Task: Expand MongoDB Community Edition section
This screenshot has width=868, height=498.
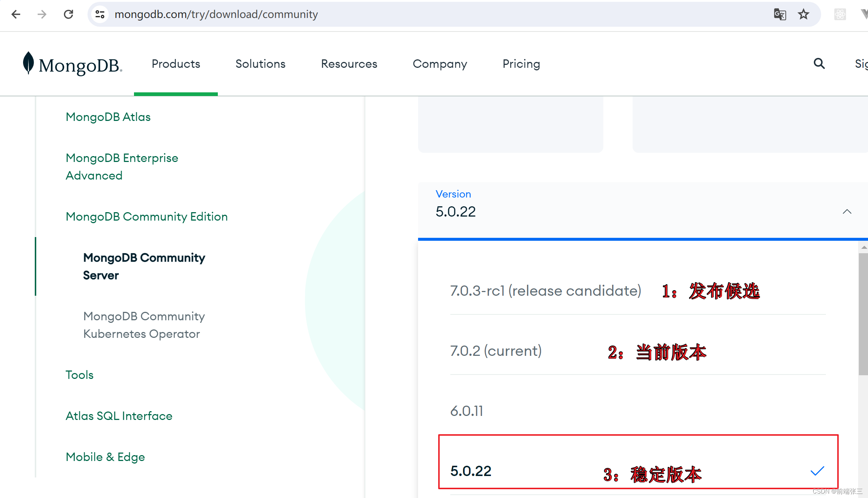Action: coord(146,216)
